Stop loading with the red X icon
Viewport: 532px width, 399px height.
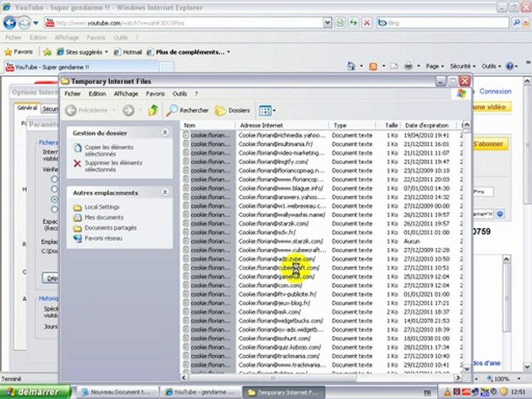(367, 23)
